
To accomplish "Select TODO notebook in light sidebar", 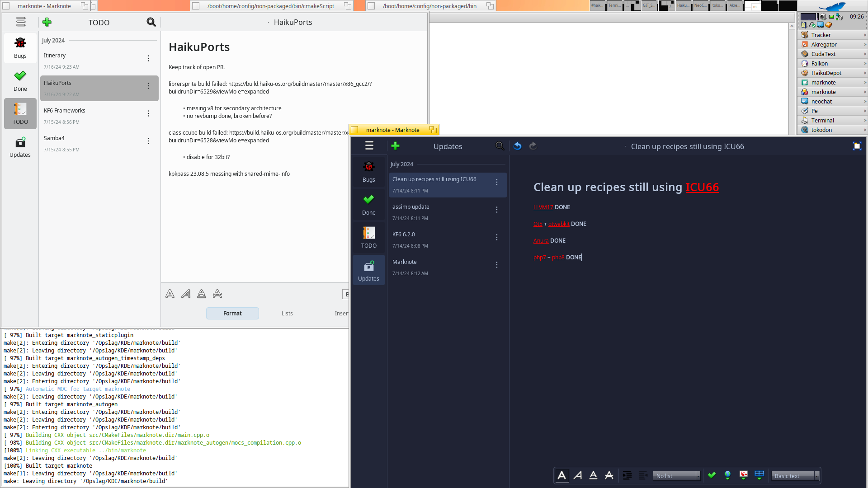I will coord(20,114).
